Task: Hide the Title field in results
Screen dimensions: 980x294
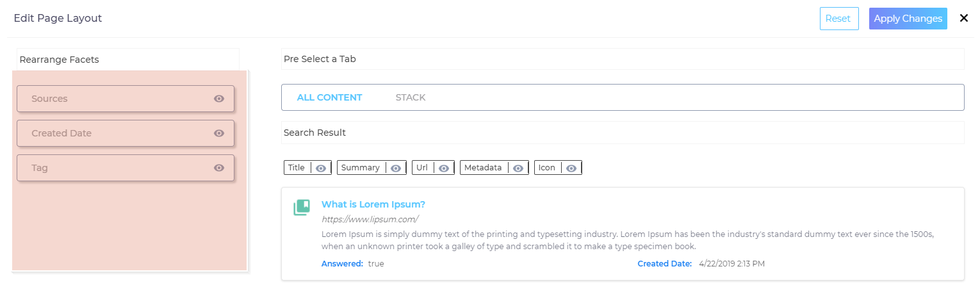Action: [x=321, y=168]
